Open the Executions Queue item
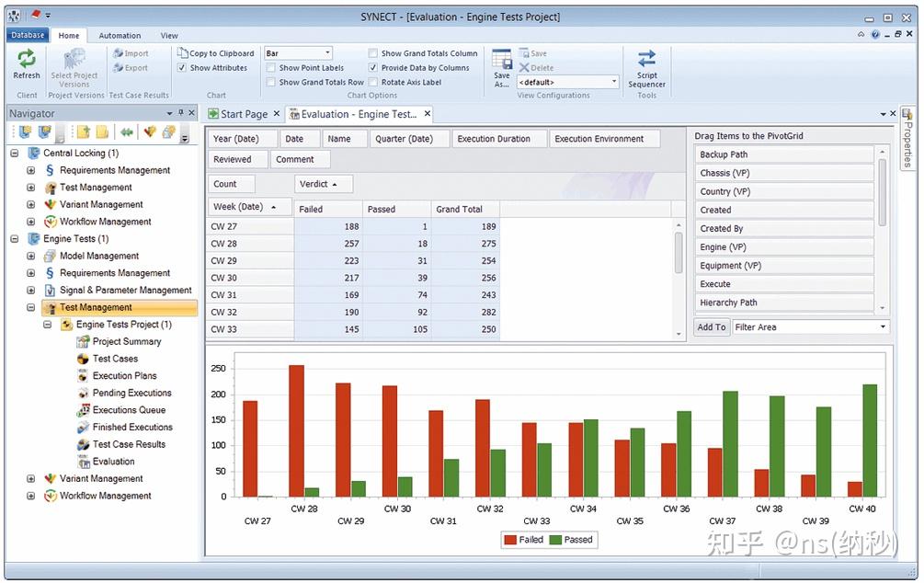Image resolution: width=924 pixels, height=583 pixels. click(x=129, y=410)
